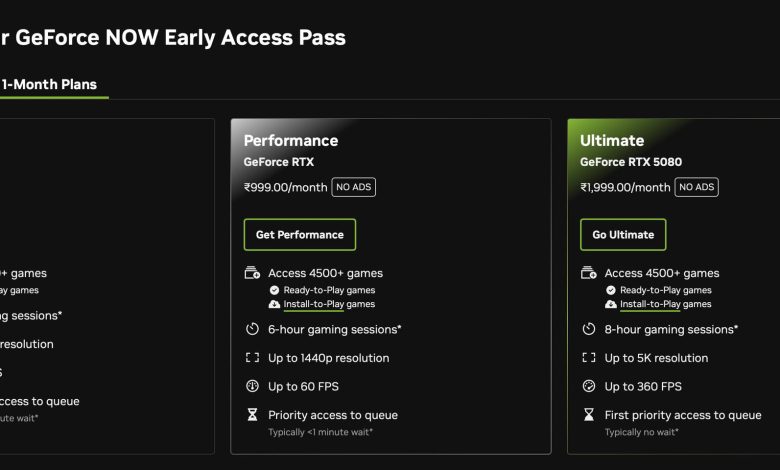Click Ultimate Install-to-Play cloud download icon
The image size is (780, 470).
tap(610, 304)
